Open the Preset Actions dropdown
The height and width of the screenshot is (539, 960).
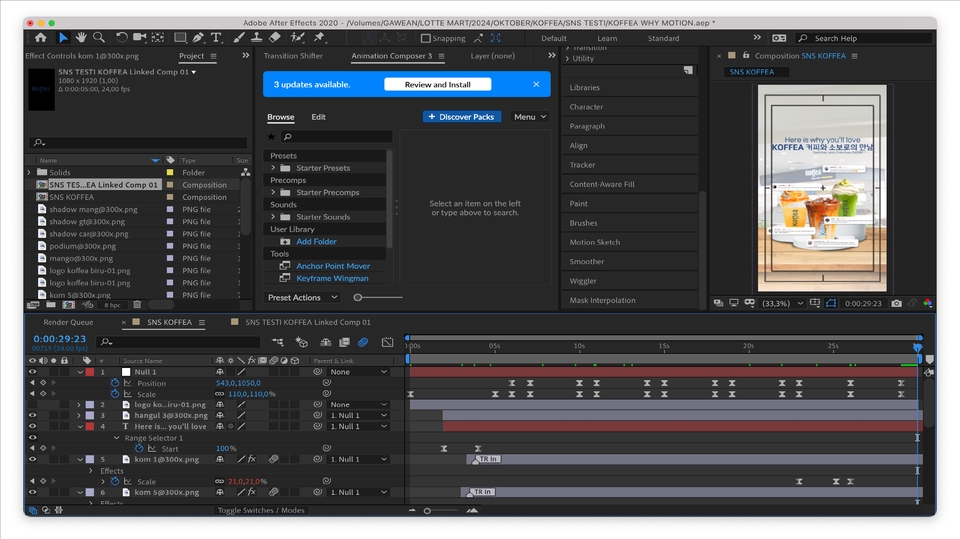[x=302, y=297]
